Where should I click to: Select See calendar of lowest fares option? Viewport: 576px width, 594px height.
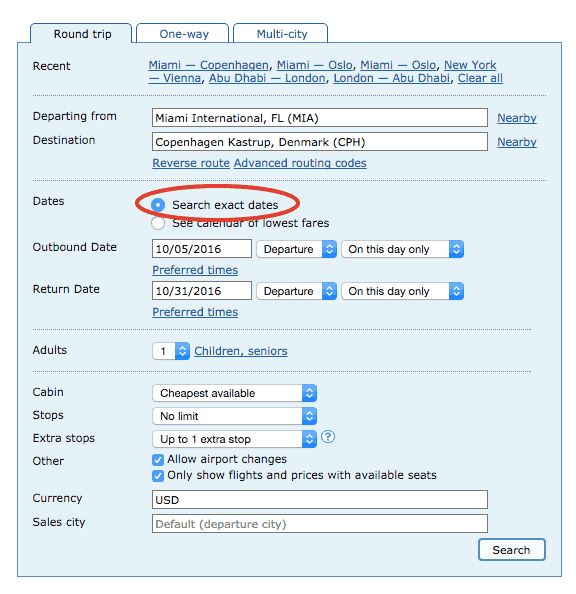(x=158, y=223)
